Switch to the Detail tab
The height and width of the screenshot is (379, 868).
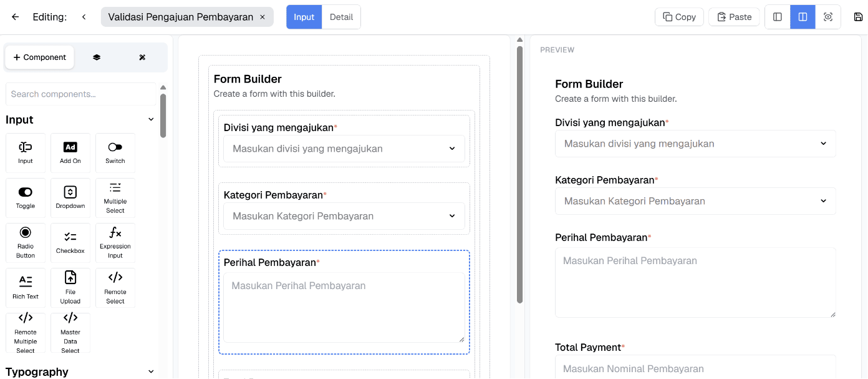pyautogui.click(x=341, y=17)
